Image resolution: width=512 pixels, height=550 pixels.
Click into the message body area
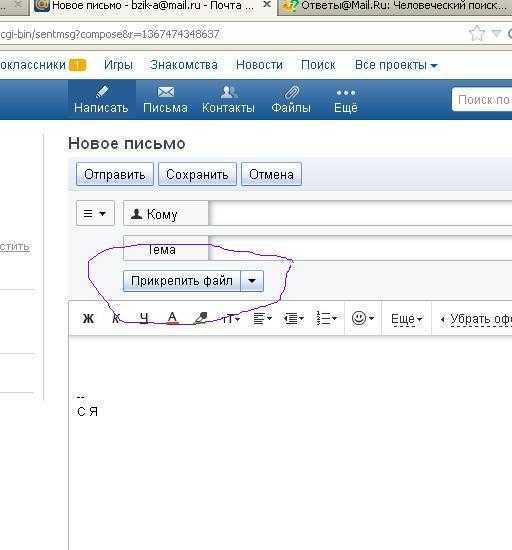(290, 442)
